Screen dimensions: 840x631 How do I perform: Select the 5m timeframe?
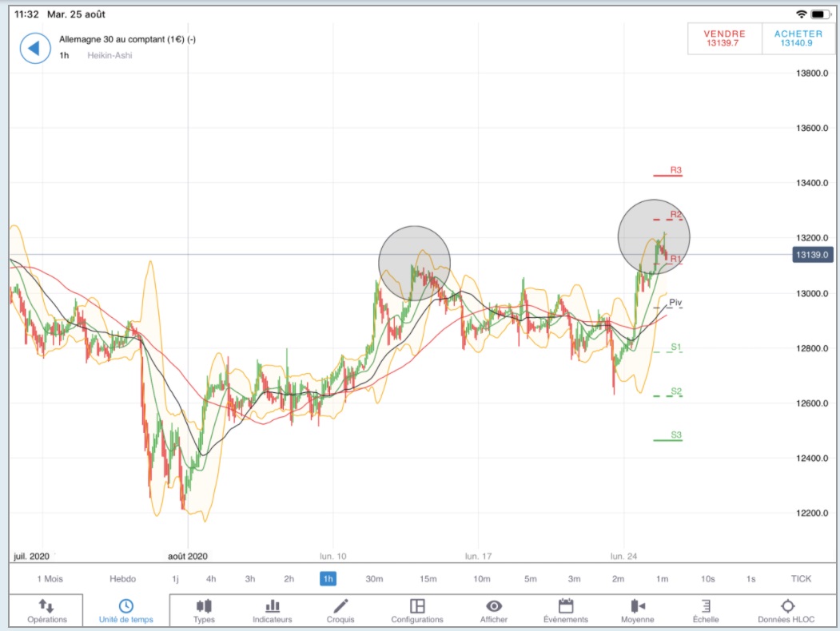pyautogui.click(x=531, y=578)
